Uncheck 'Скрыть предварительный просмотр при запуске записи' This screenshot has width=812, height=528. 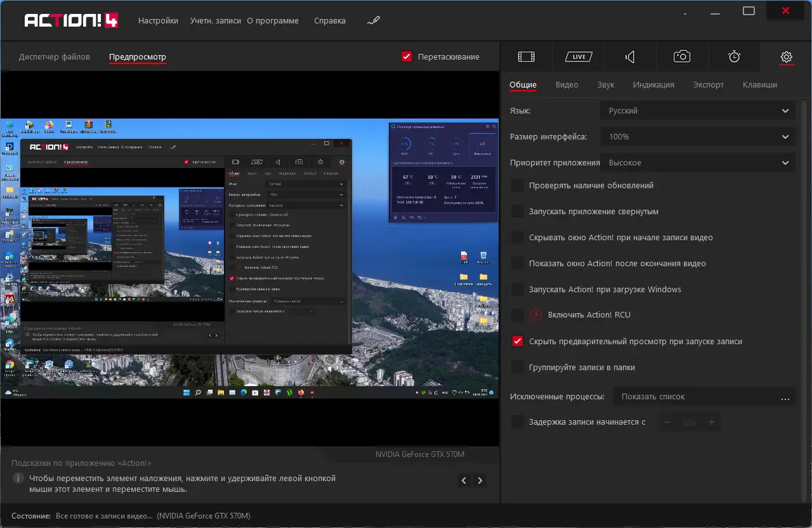tap(518, 341)
